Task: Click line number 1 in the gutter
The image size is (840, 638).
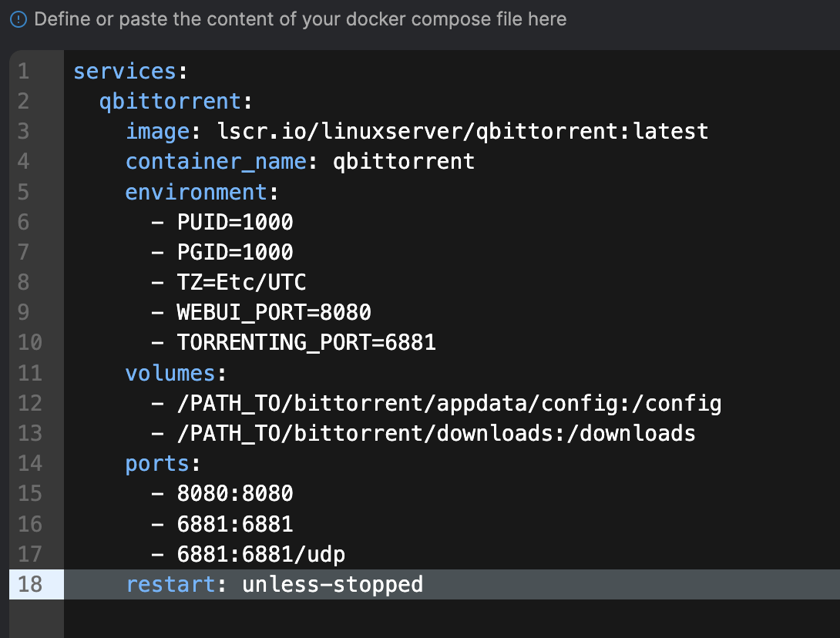Action: pos(23,72)
